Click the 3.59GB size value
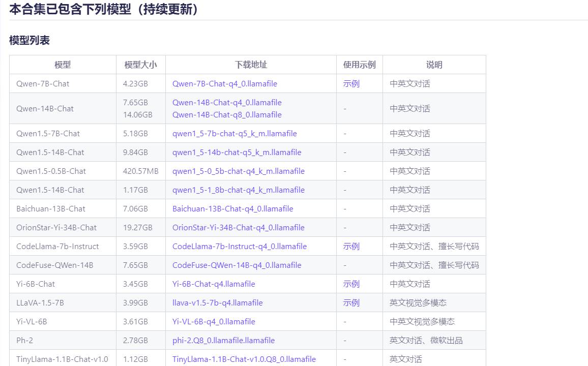Screen dimensions: 588x366 (x=135, y=246)
